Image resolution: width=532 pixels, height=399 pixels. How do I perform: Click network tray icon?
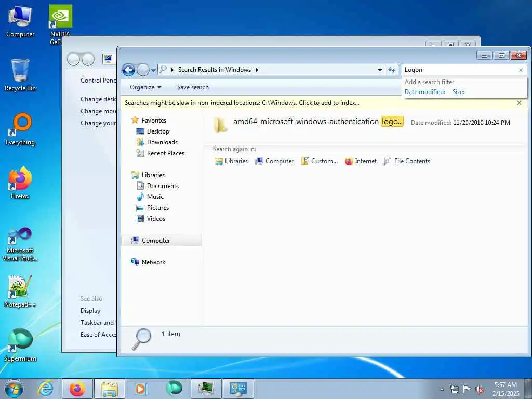(454, 389)
